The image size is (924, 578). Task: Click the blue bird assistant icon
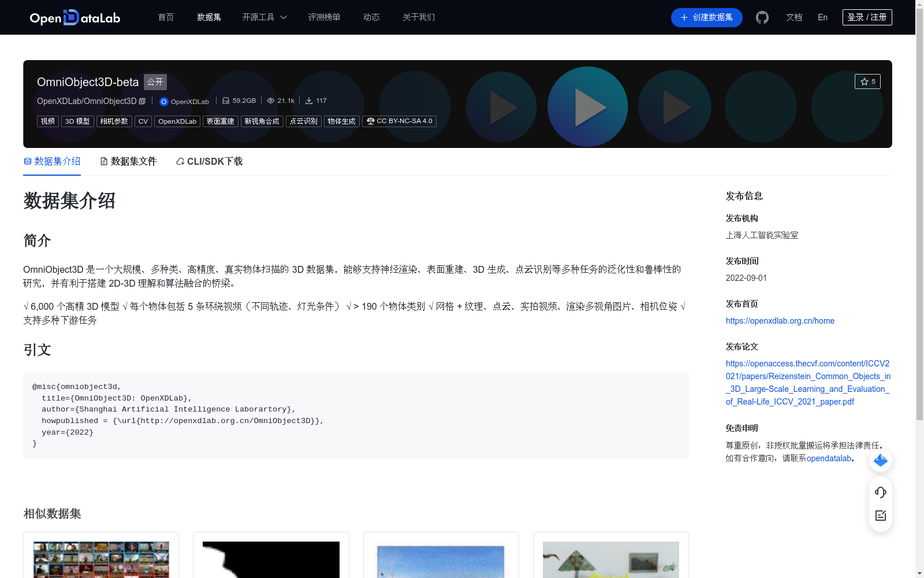click(x=881, y=460)
